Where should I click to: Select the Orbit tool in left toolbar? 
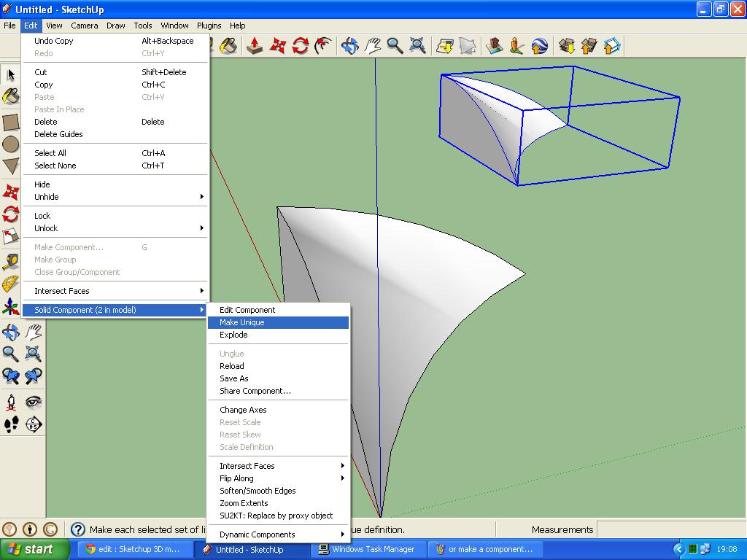[10, 332]
